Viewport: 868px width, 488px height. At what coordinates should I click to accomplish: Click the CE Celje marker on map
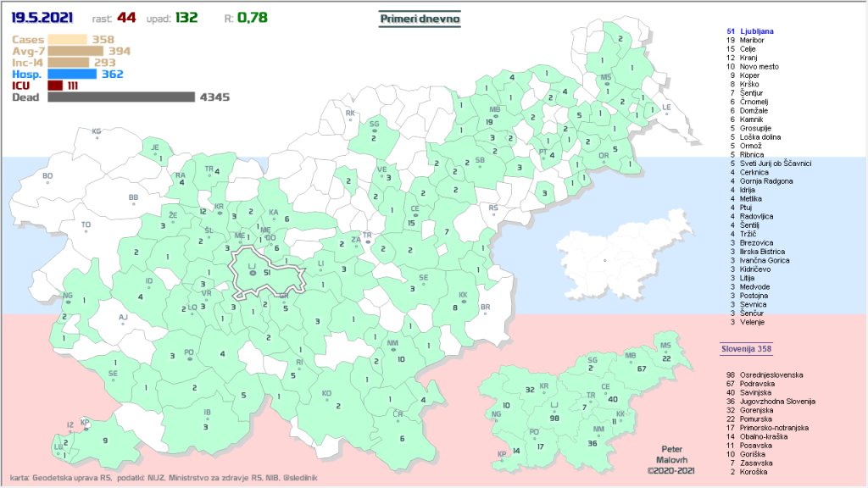click(x=415, y=212)
